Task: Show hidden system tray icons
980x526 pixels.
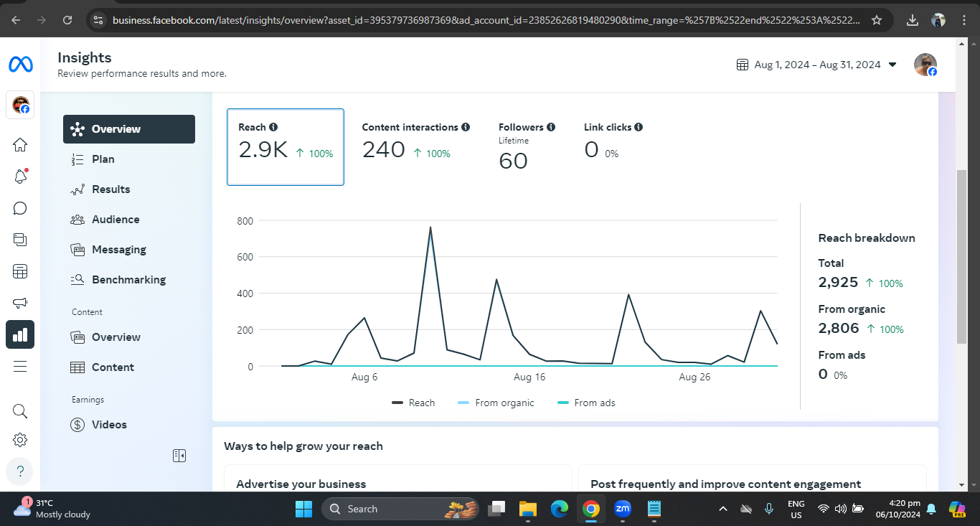Action: coord(723,509)
